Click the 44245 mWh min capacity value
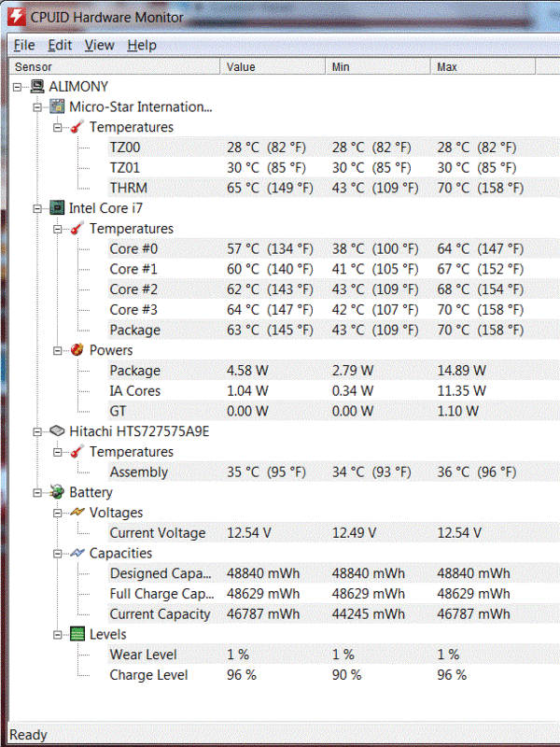Viewport: 560px width, 747px height. 369,614
